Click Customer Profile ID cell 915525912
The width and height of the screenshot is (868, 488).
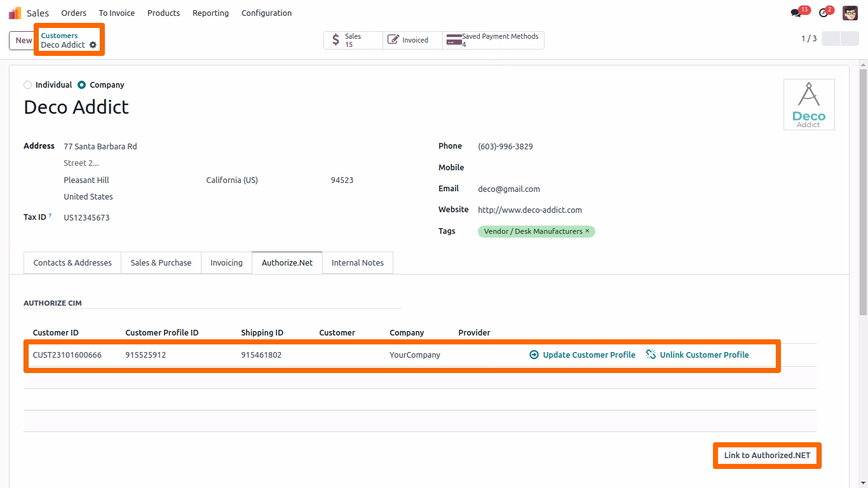[146, 355]
